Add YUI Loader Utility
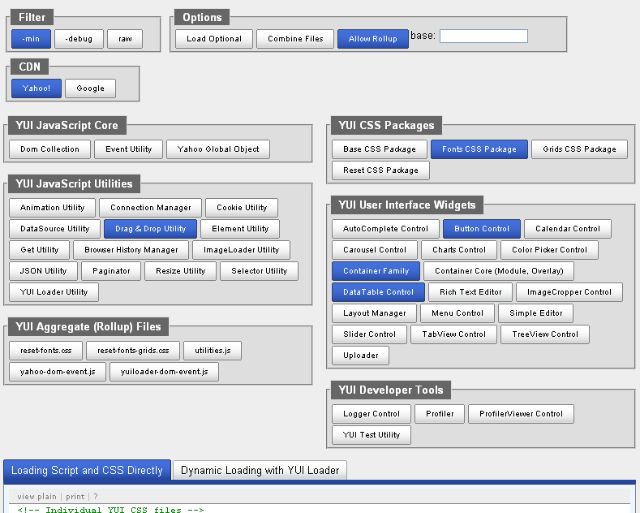The width and height of the screenshot is (640, 513). [54, 292]
